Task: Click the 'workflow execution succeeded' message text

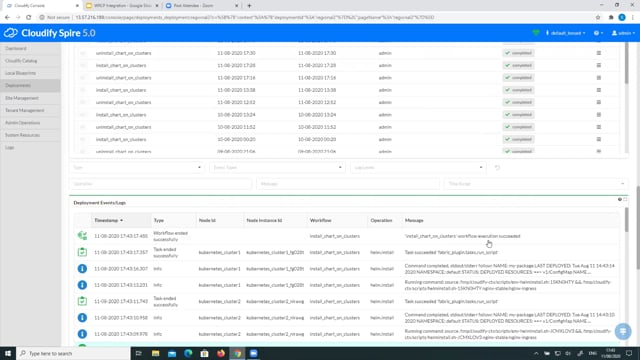Action: [462, 236]
